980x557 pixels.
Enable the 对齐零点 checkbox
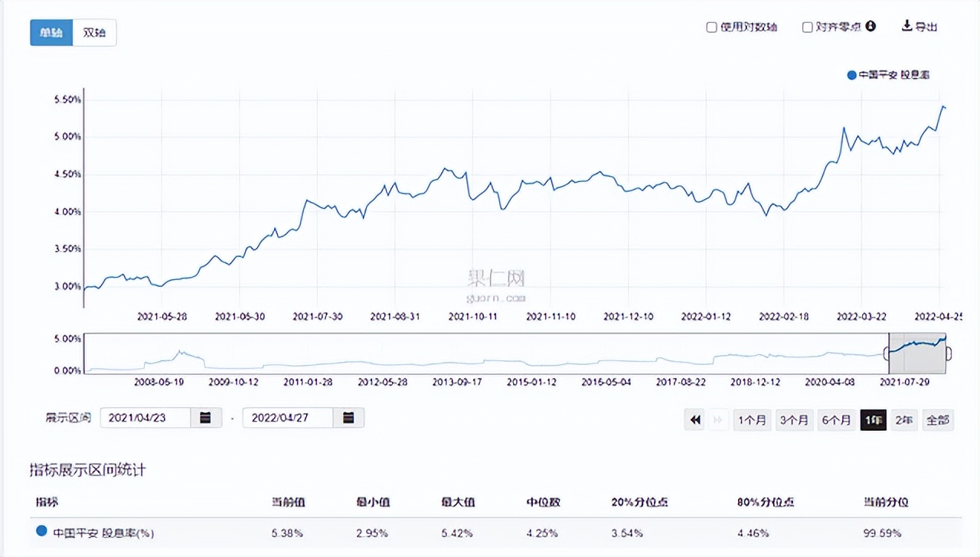[x=807, y=26]
